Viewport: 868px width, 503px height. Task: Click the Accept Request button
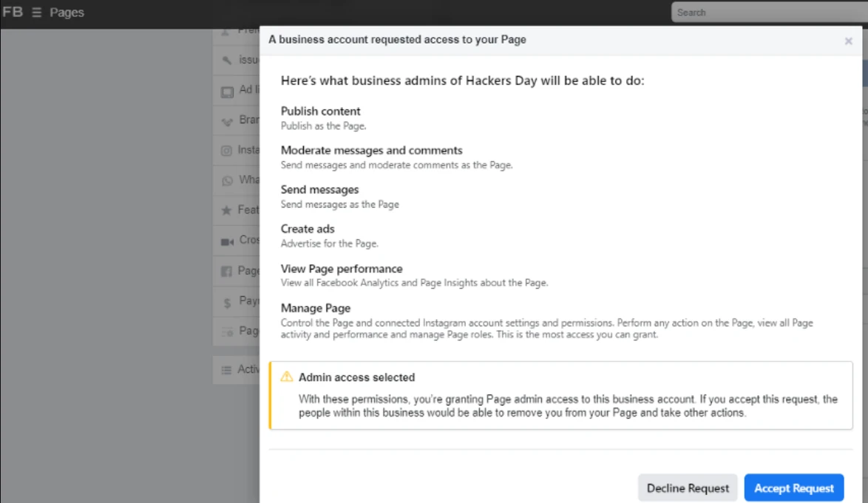(793, 488)
